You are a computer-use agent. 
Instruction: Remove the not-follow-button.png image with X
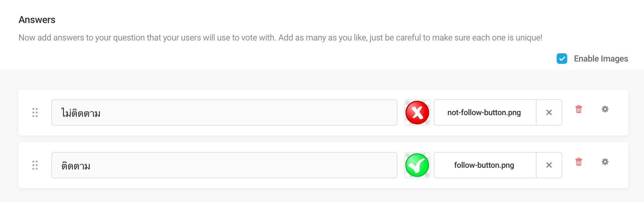click(x=549, y=113)
